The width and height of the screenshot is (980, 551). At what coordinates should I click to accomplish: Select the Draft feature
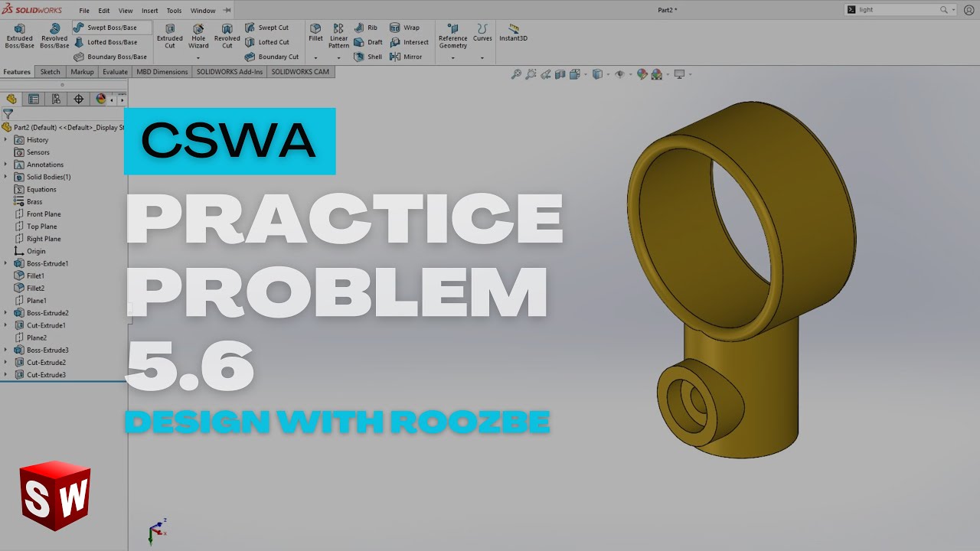tap(368, 42)
